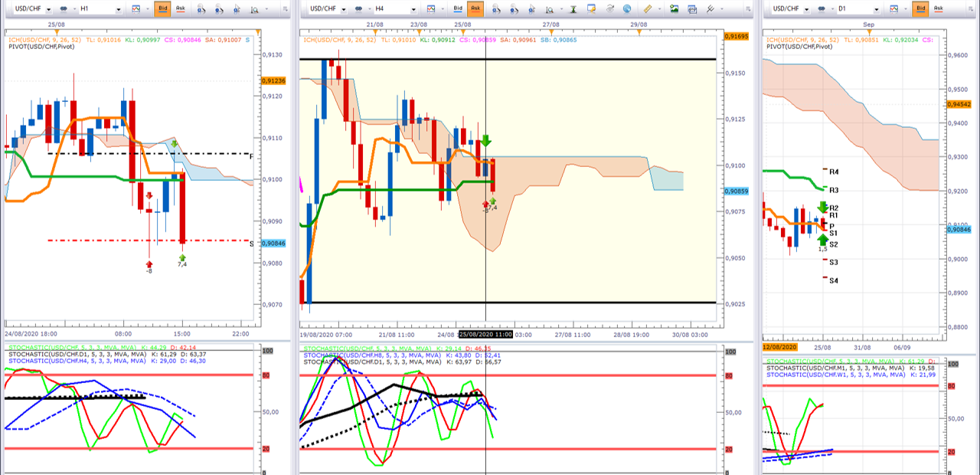Click the zoom out icon on H1 chart

pyautogui.click(x=219, y=9)
